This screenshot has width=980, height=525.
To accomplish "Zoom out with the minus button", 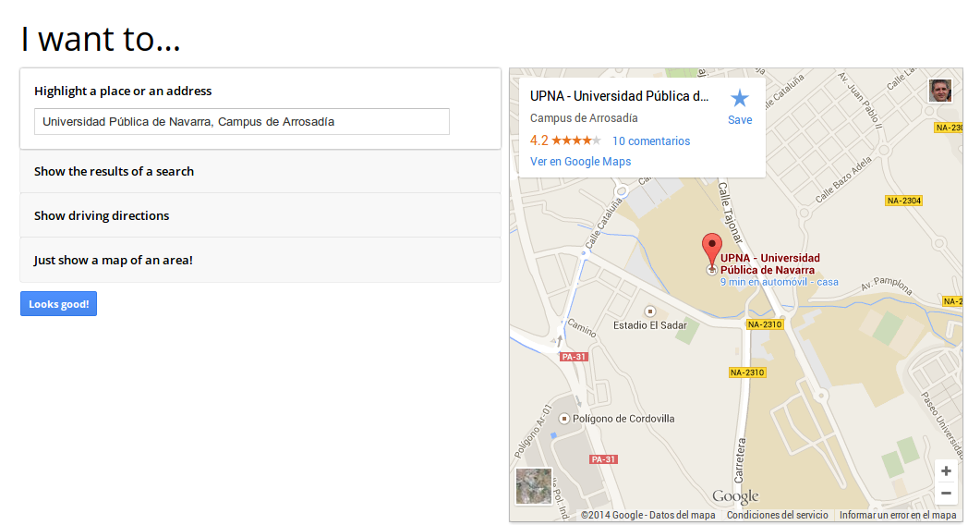I will [x=946, y=493].
